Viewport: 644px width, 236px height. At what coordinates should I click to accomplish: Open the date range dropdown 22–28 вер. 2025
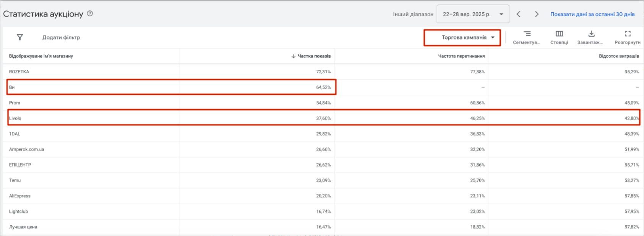(x=473, y=14)
